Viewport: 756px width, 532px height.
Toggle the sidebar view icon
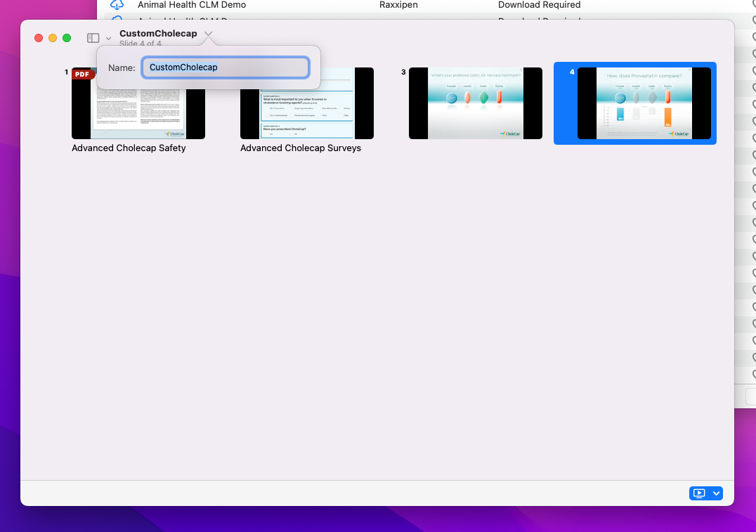pos(93,38)
